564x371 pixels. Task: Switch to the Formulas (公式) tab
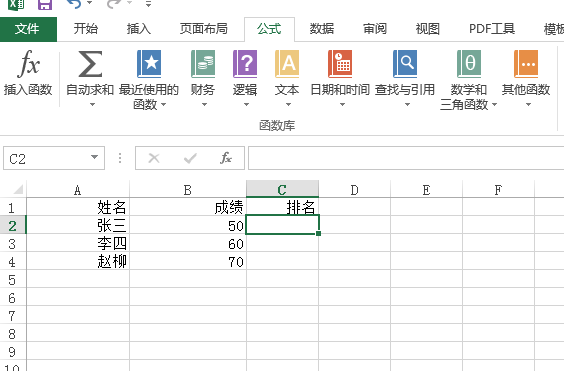(x=269, y=29)
